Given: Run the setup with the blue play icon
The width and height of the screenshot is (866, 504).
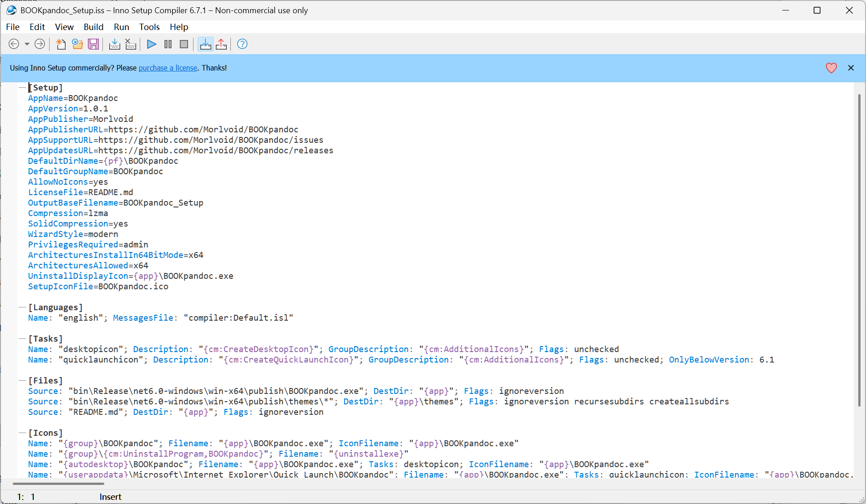Looking at the screenshot, I should pos(152,44).
